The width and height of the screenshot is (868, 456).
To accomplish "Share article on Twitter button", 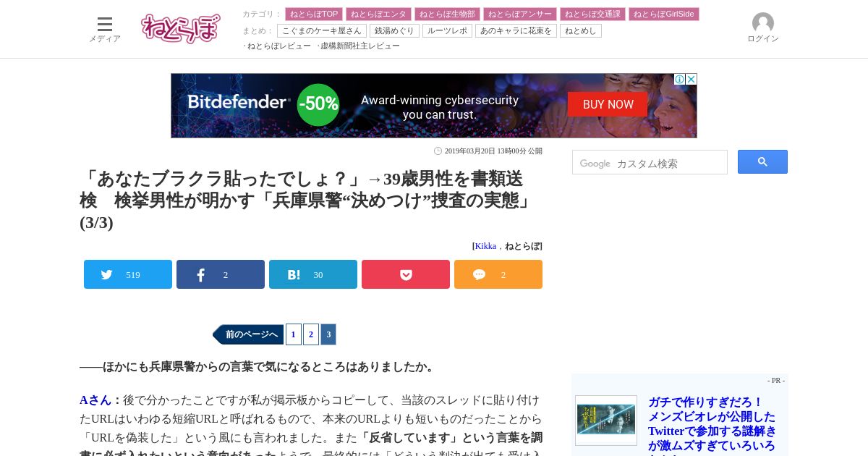I will click(128, 274).
